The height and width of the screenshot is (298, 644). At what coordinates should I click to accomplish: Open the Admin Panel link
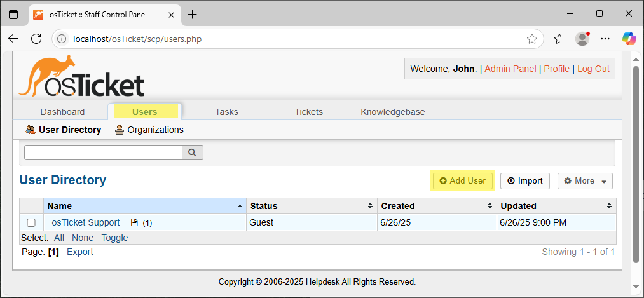point(510,69)
